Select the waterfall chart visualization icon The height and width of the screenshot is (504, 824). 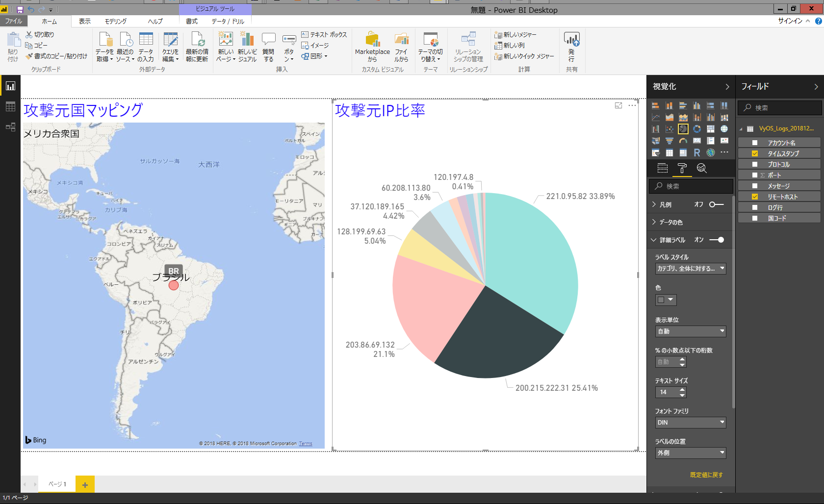(x=656, y=129)
